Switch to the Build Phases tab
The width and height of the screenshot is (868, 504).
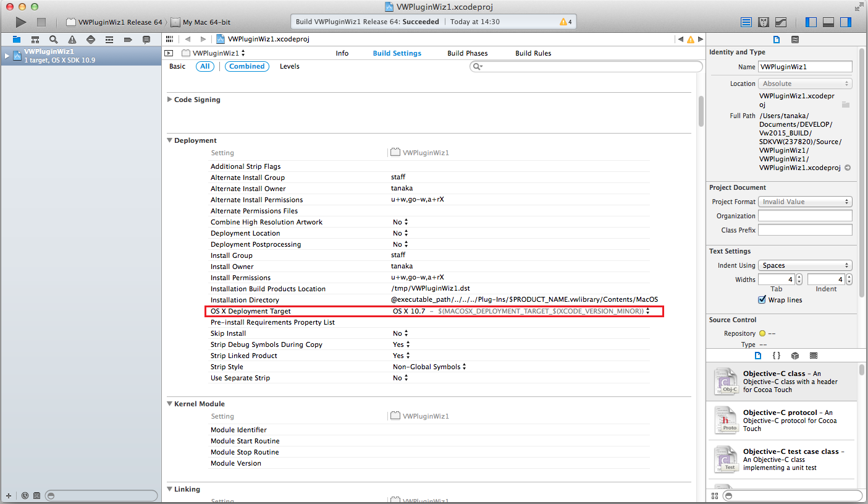tap(468, 53)
